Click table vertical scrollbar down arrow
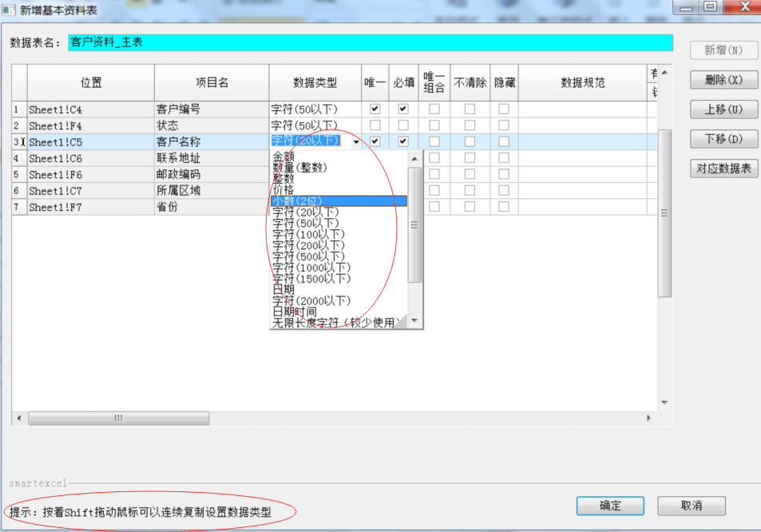 tap(664, 403)
